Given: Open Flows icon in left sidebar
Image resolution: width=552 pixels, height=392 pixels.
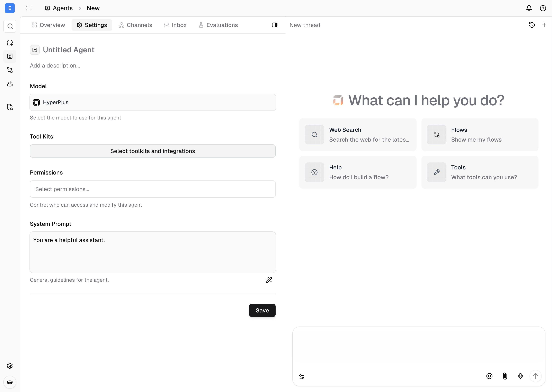Looking at the screenshot, I should 10,70.
